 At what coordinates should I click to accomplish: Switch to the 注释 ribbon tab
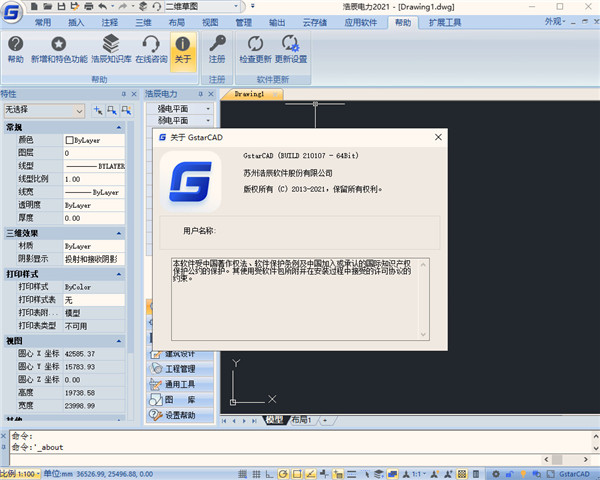click(109, 23)
